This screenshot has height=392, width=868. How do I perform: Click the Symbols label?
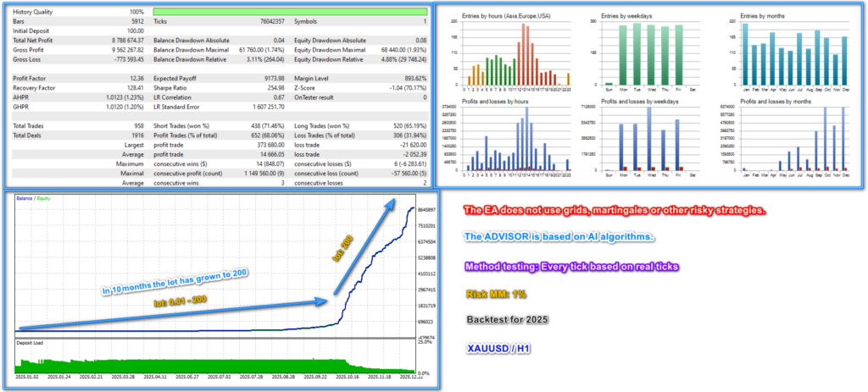306,21
